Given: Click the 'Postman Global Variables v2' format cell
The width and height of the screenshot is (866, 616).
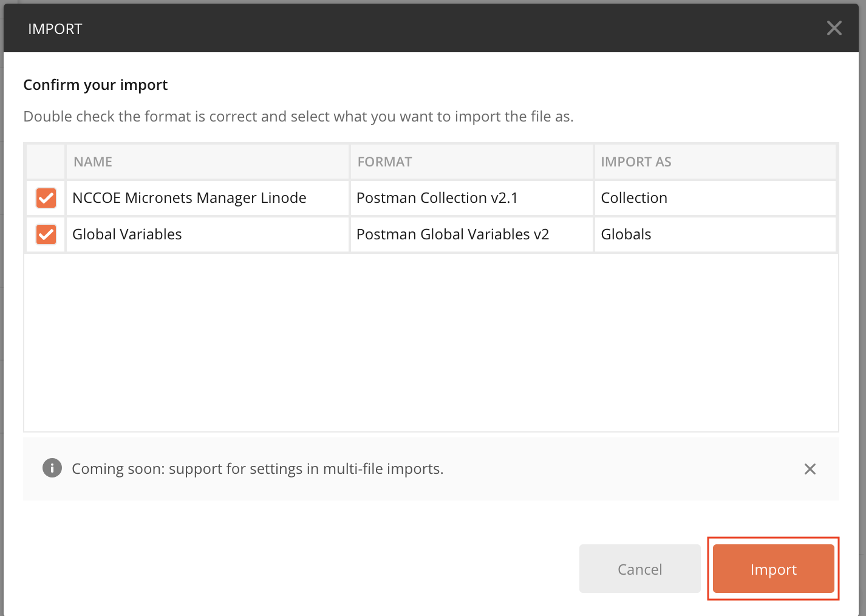Looking at the screenshot, I should pyautogui.click(x=471, y=234).
